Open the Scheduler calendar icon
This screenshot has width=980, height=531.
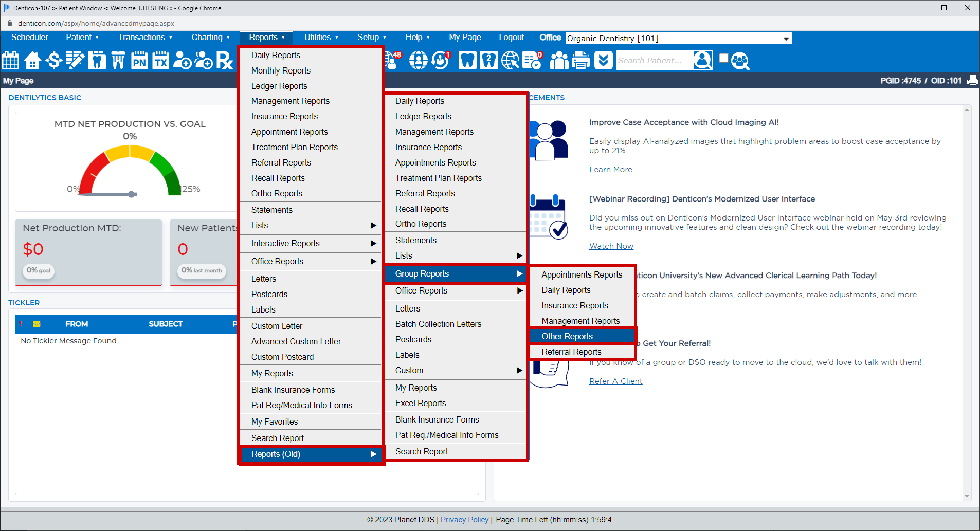tap(11, 60)
